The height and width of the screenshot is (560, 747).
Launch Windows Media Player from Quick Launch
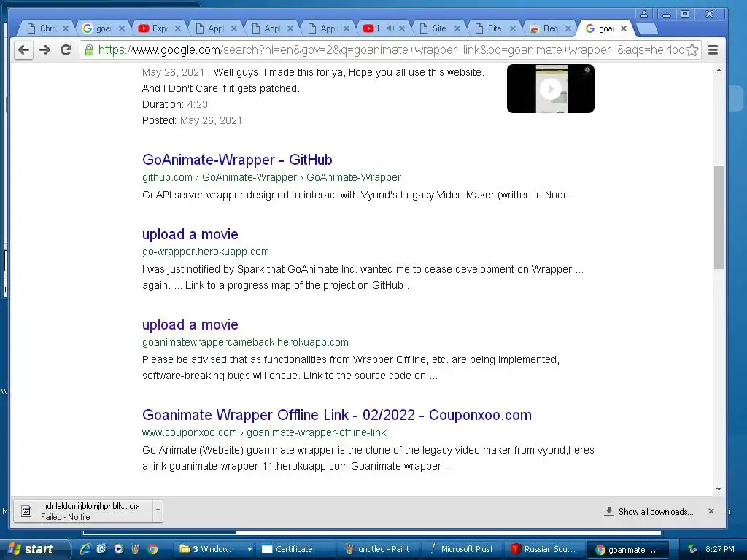[119, 549]
